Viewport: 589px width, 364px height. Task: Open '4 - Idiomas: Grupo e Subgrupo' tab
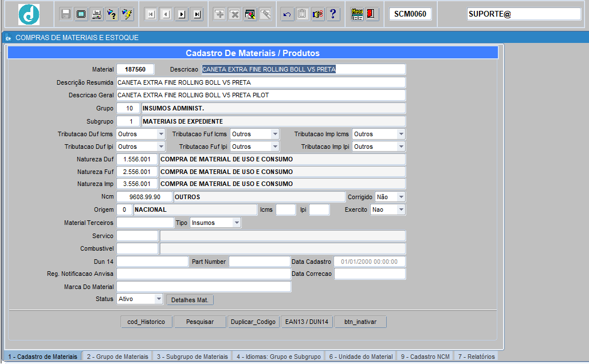click(x=278, y=357)
